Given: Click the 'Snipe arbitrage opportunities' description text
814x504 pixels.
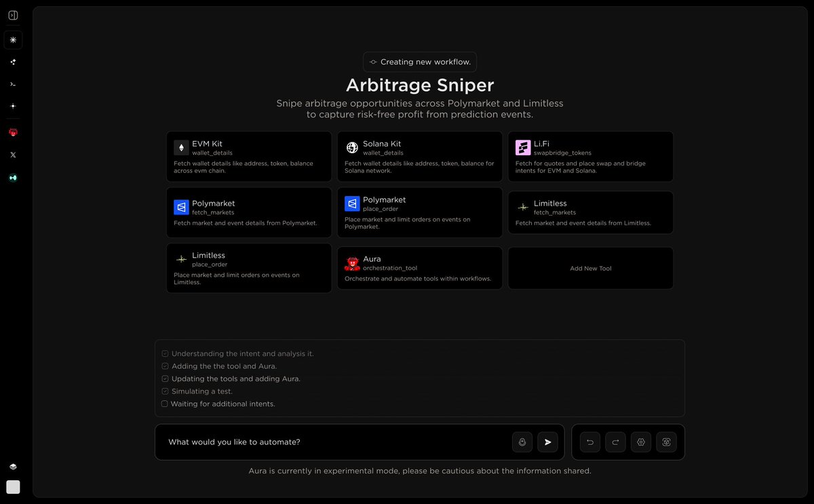Looking at the screenshot, I should click(x=420, y=109).
